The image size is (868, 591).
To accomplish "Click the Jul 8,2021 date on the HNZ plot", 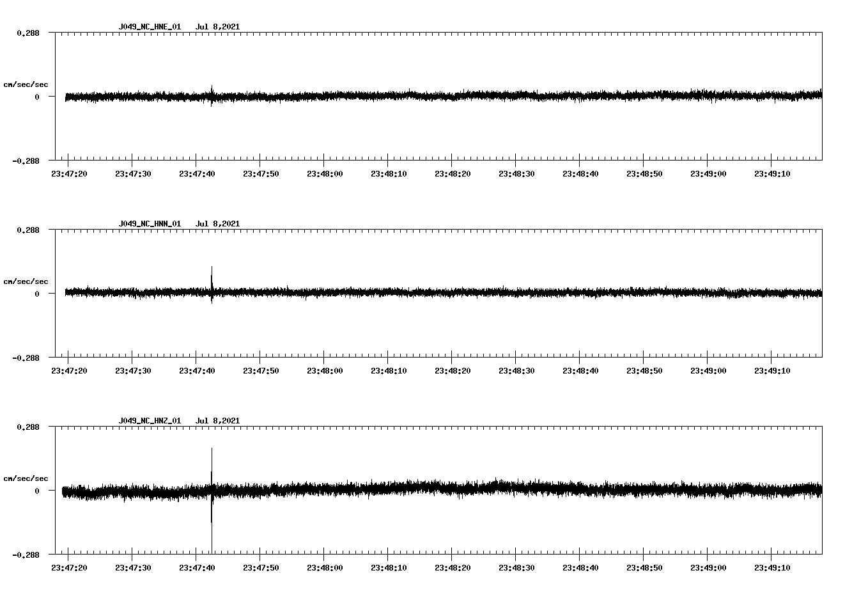I will 219,420.
